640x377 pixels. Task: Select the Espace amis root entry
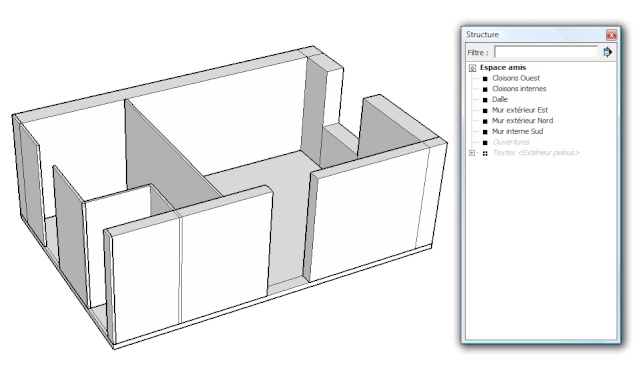click(x=503, y=67)
